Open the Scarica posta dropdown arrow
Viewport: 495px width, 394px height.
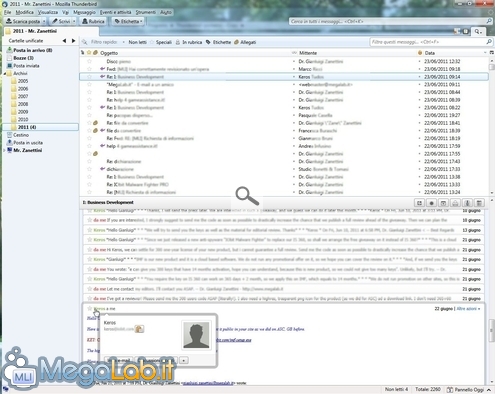[44, 21]
